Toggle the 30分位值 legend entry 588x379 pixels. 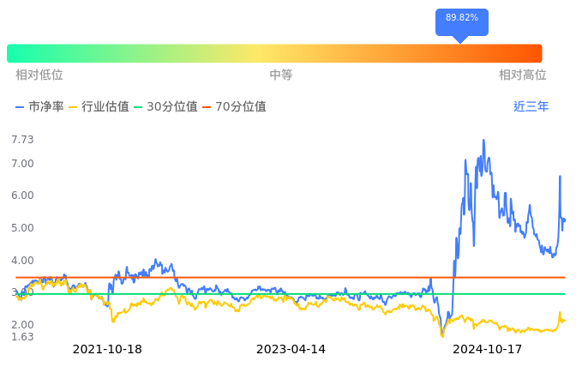(165, 107)
